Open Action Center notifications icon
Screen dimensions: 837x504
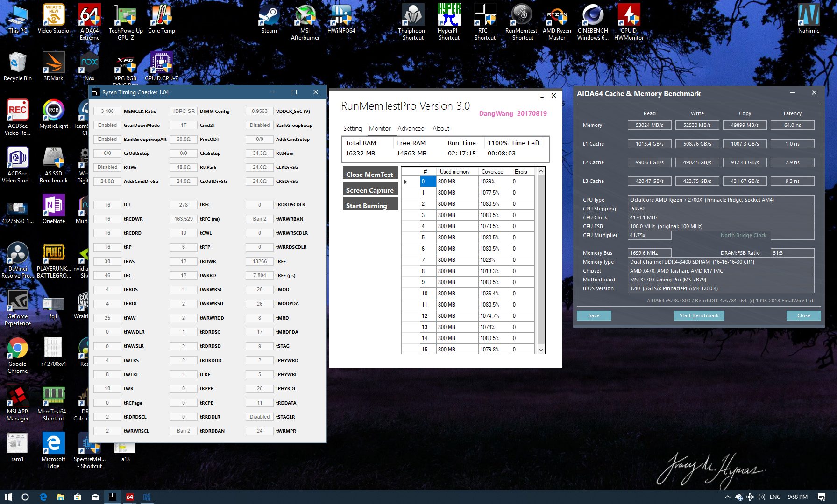pos(821,497)
